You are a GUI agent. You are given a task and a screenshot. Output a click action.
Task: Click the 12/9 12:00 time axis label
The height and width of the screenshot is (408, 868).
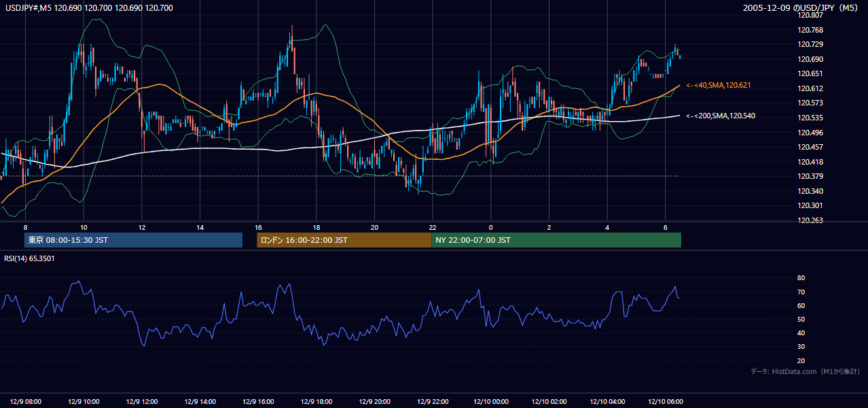[x=141, y=402]
